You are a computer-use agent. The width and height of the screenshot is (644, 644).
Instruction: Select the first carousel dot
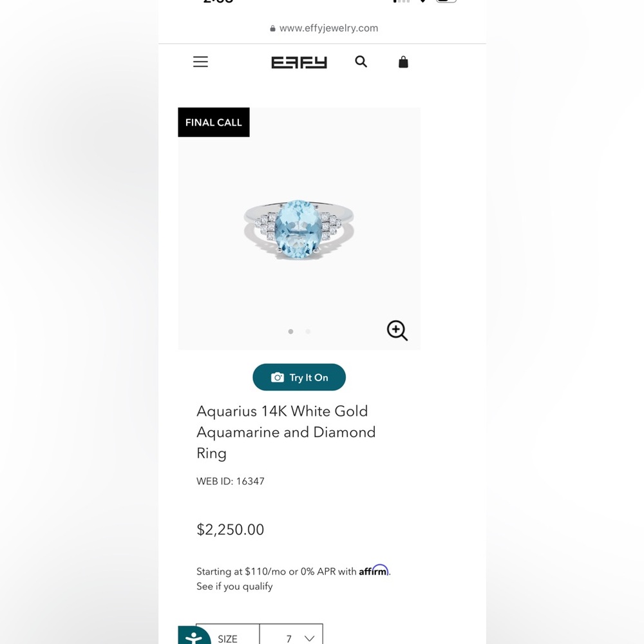[290, 331]
